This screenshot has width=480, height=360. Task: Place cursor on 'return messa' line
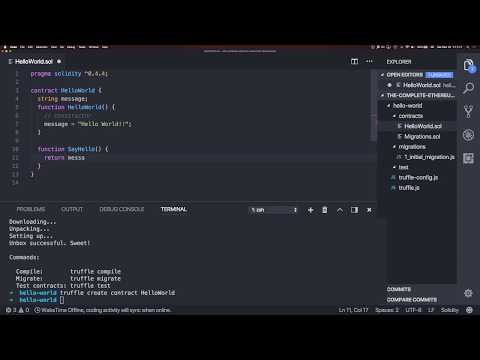click(x=64, y=158)
